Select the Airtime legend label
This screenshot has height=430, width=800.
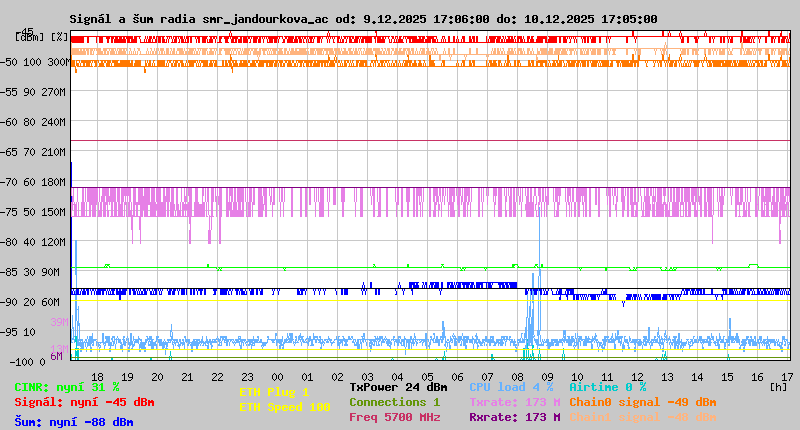607,387
